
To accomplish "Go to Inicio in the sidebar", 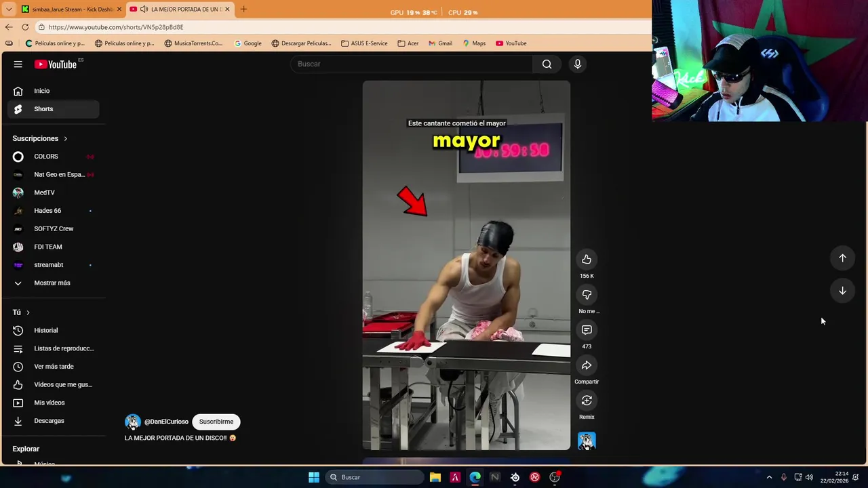I will click(53, 91).
